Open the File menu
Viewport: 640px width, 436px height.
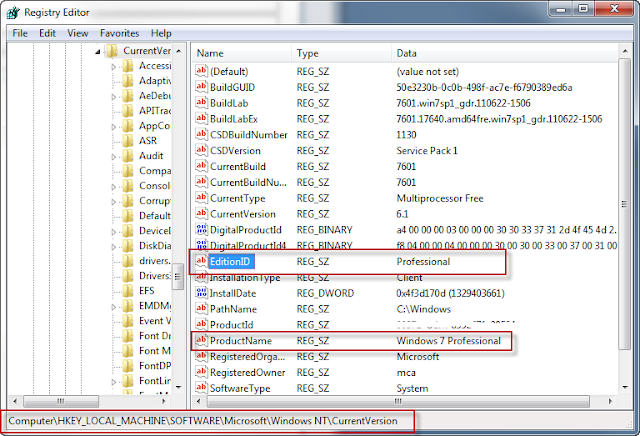pos(20,33)
